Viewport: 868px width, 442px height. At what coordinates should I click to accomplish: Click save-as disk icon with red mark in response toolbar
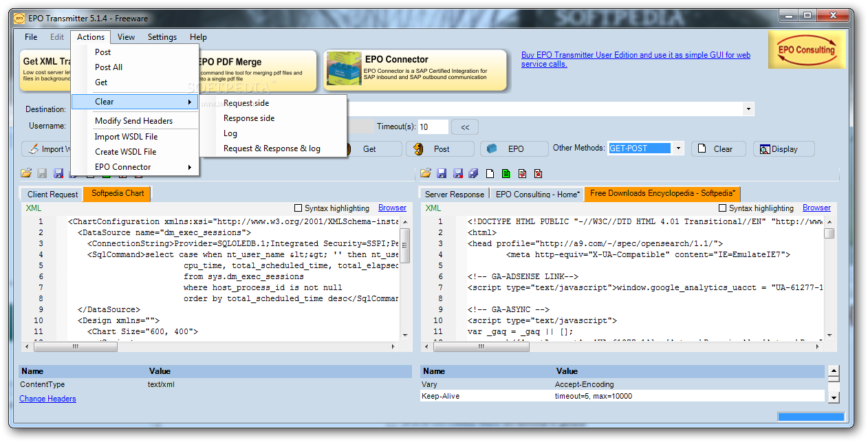(x=458, y=173)
